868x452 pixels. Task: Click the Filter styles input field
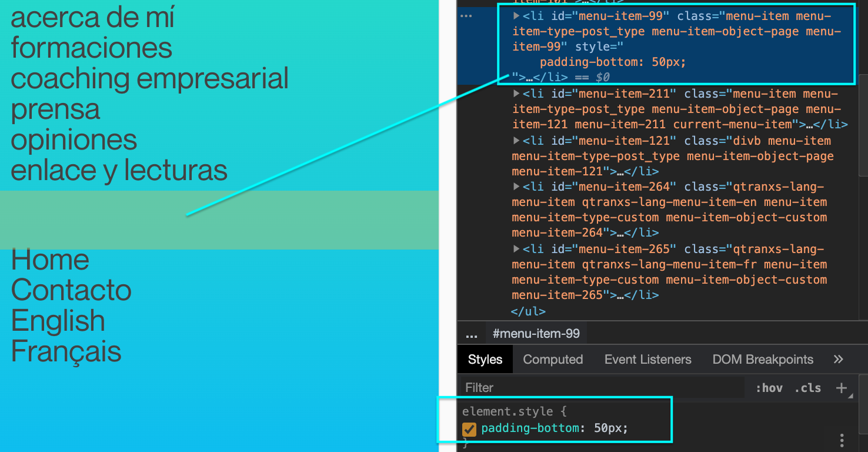[x=600, y=388]
